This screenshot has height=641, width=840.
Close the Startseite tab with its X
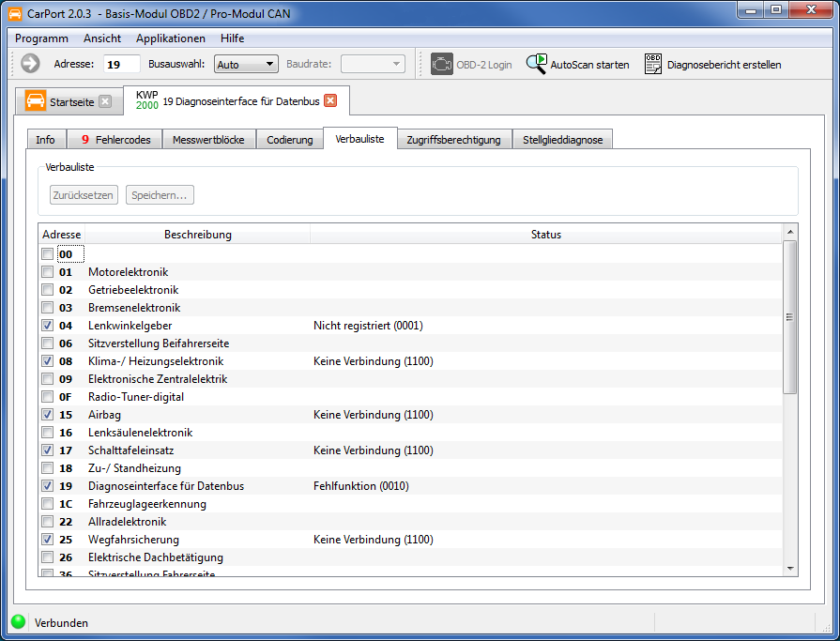point(105,101)
